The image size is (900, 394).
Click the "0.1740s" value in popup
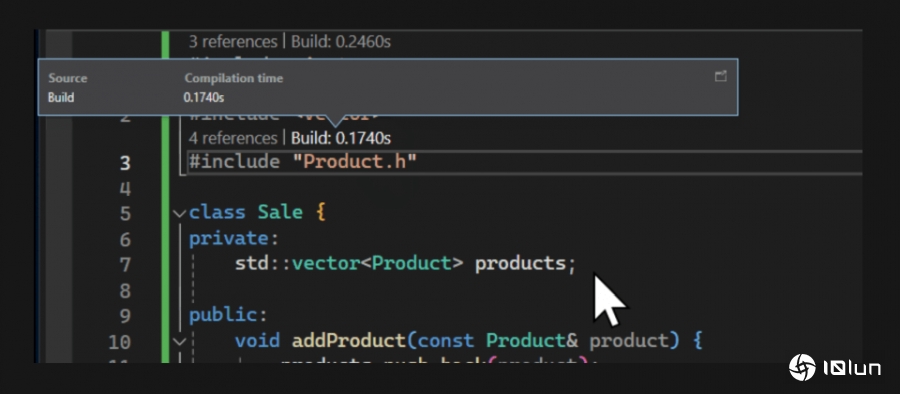click(204, 98)
